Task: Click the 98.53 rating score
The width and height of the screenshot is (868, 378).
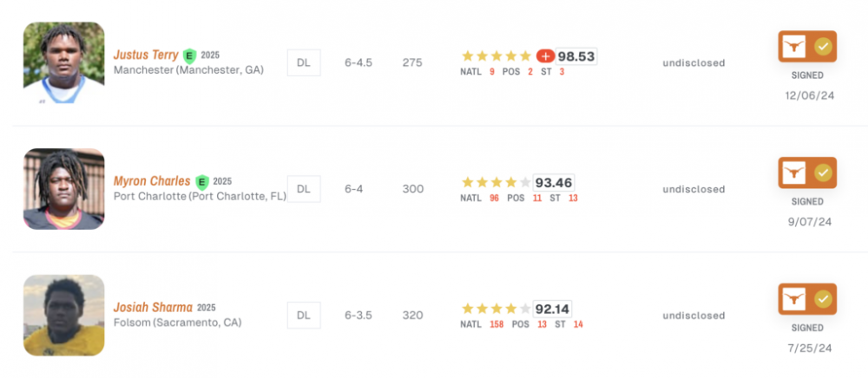Action: click(x=576, y=56)
